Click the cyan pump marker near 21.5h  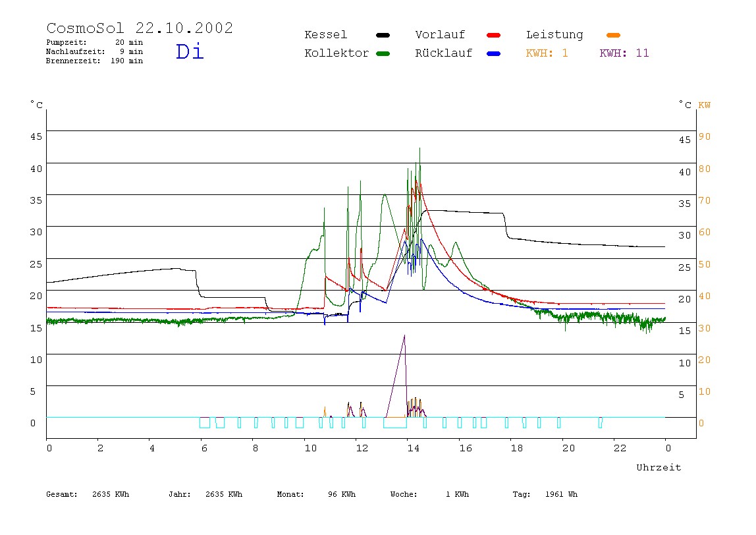point(601,423)
